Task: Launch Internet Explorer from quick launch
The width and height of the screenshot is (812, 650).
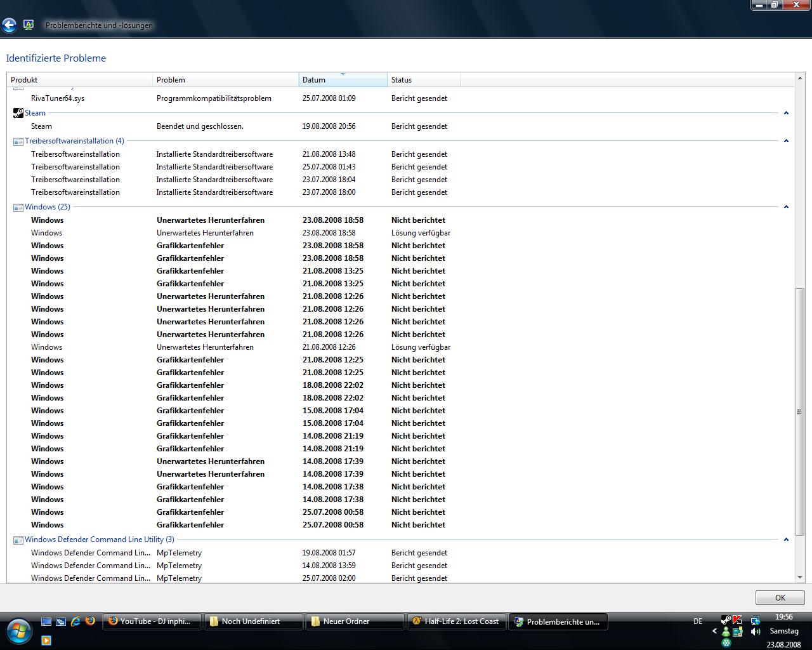Action: pyautogui.click(x=75, y=621)
